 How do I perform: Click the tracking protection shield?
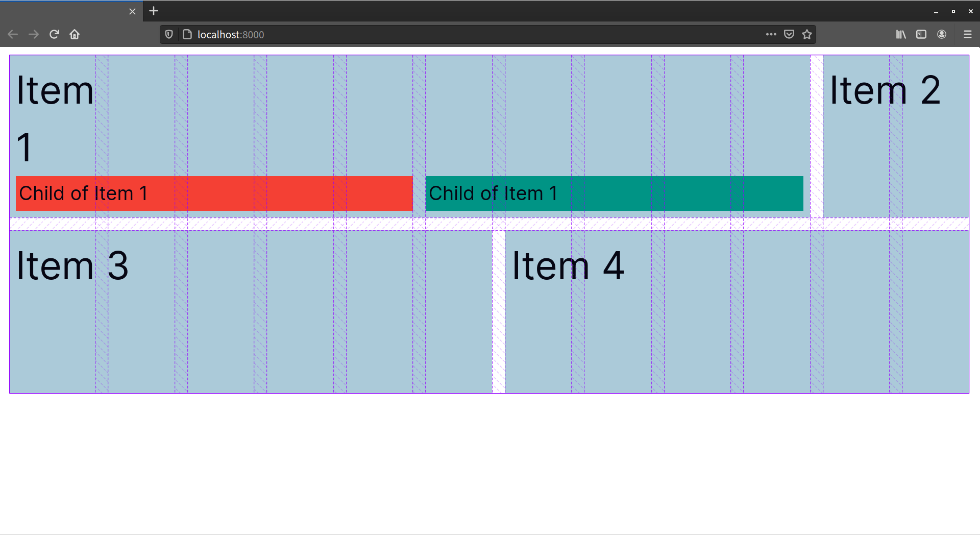pyautogui.click(x=169, y=34)
